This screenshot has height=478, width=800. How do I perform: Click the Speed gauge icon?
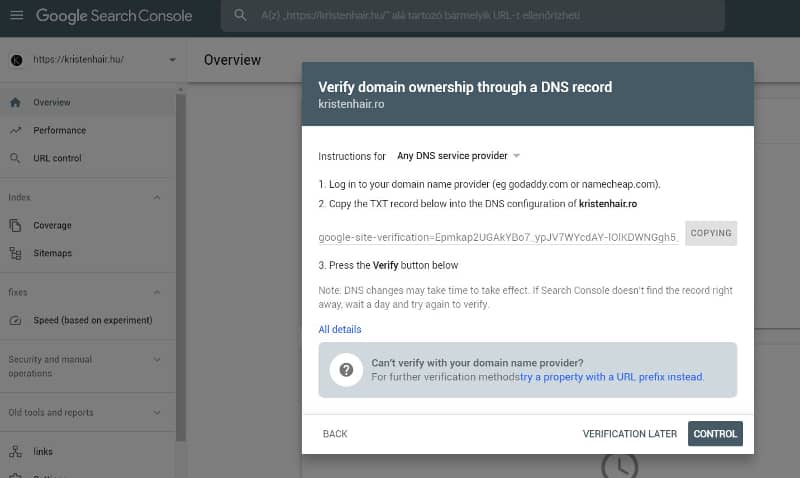pos(15,320)
